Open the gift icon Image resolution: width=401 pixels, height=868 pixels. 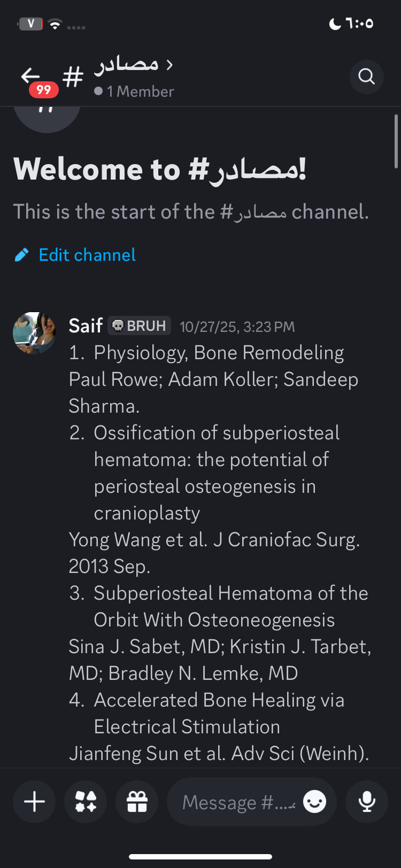tap(137, 802)
